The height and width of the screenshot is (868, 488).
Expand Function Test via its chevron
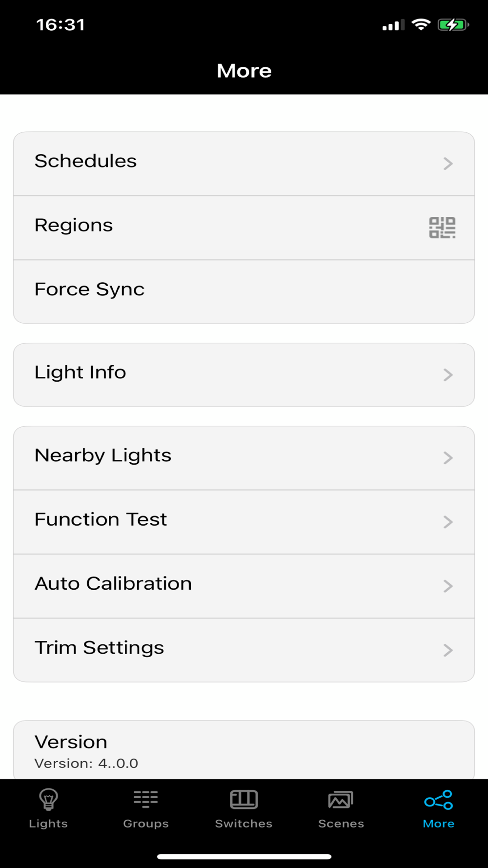(x=448, y=522)
